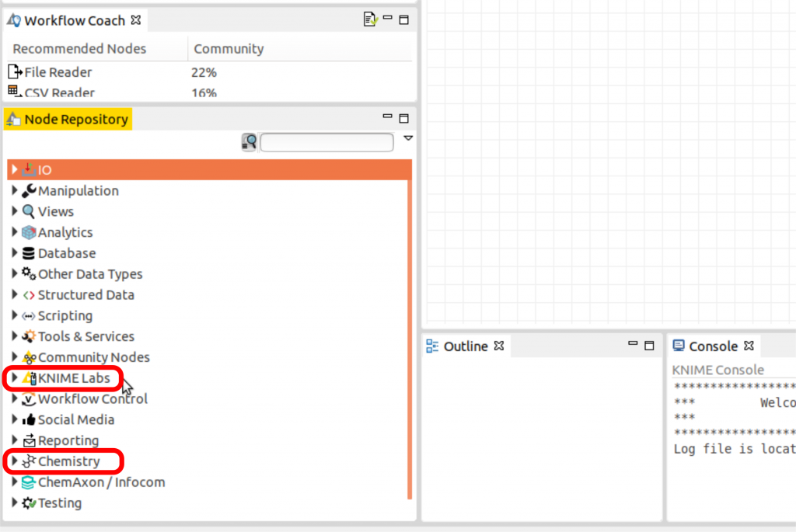Click the Analytics cube icon

(x=29, y=232)
